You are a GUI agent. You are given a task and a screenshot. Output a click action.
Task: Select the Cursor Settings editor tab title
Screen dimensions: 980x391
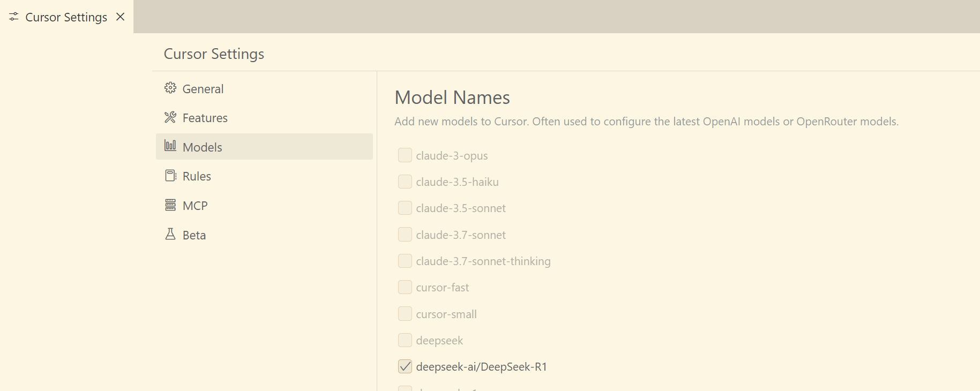point(66,17)
